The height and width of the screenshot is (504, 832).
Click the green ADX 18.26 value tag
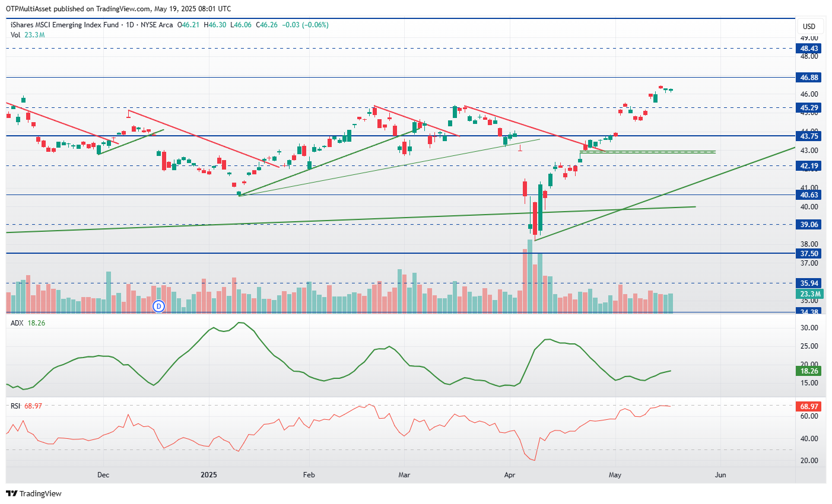[809, 371]
